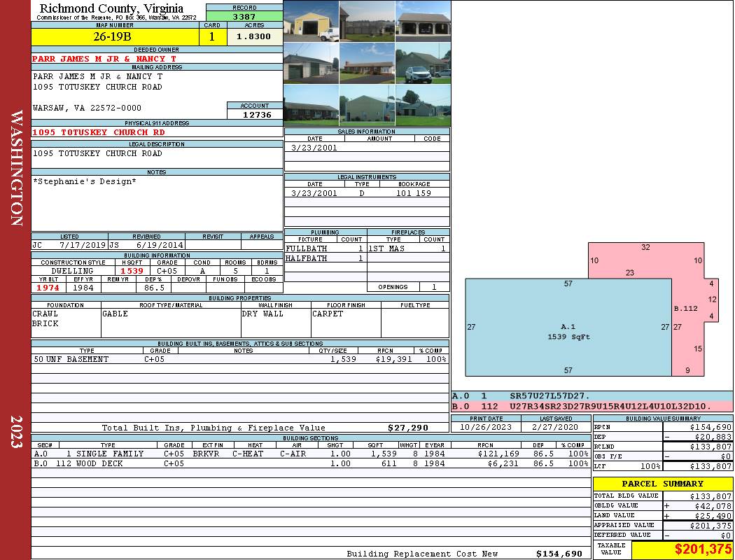Open the green metal building photo
Viewport: 735px width, 560px height.
(x=367, y=105)
